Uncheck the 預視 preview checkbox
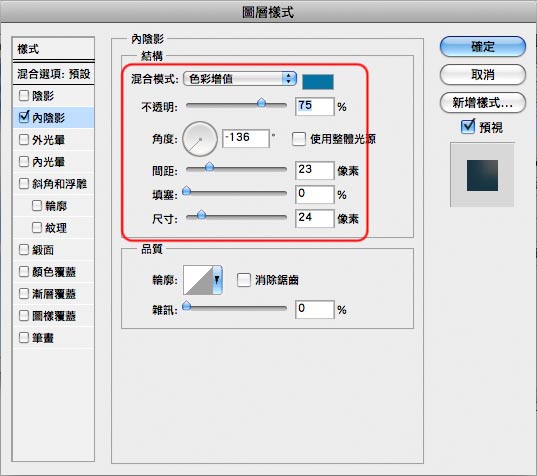This screenshot has width=537, height=476. coord(468,127)
